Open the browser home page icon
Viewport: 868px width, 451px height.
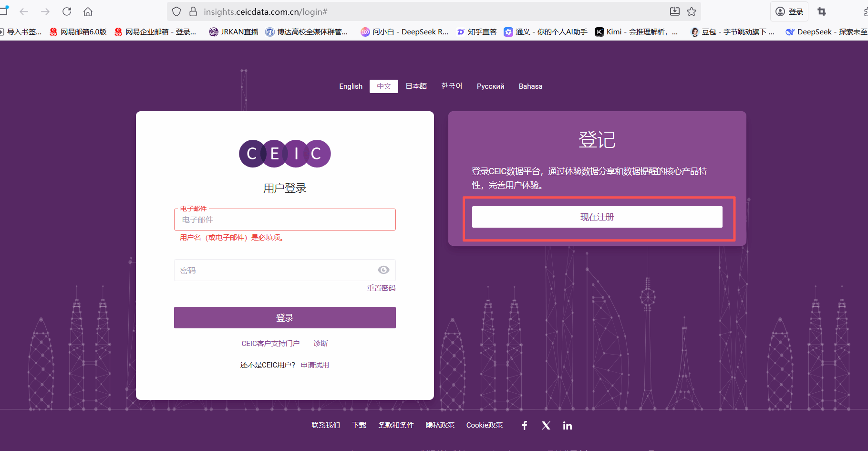88,11
